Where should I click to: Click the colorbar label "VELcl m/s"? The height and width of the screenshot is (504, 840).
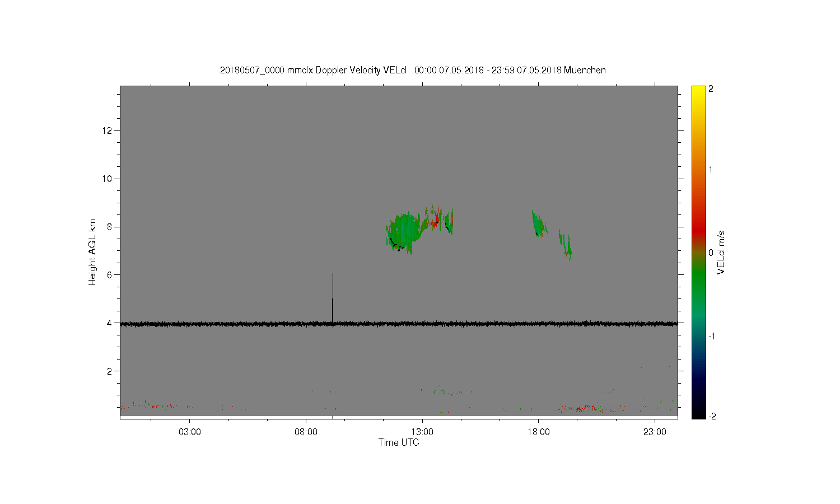point(721,253)
